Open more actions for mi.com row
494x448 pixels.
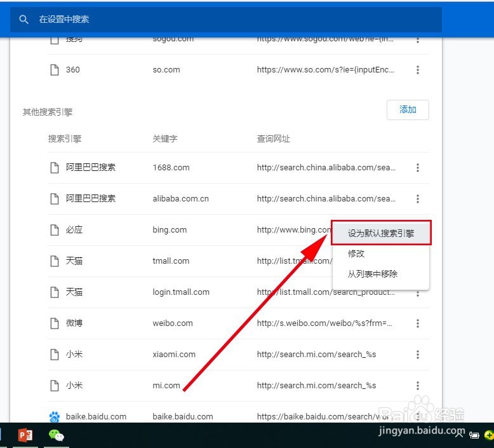click(x=417, y=386)
